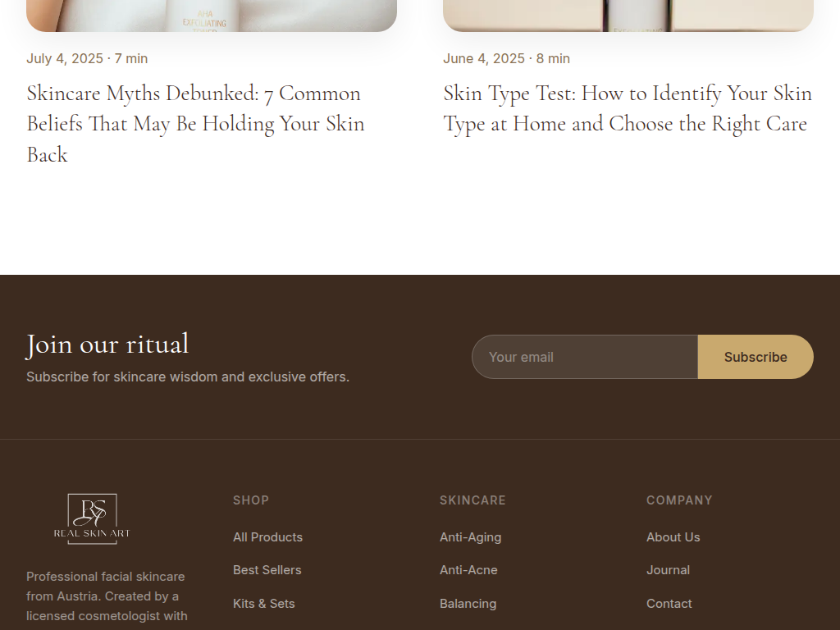Open the Contact page
The image size is (840, 630).
(669, 603)
